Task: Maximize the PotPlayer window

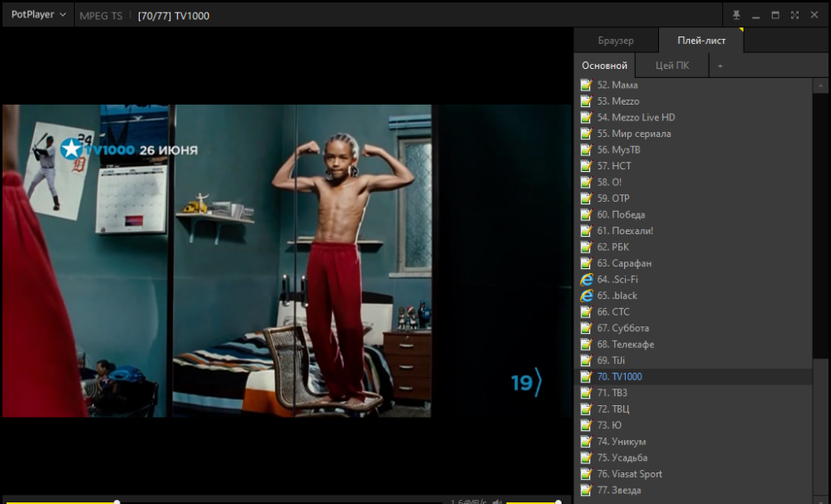Action: tap(775, 15)
